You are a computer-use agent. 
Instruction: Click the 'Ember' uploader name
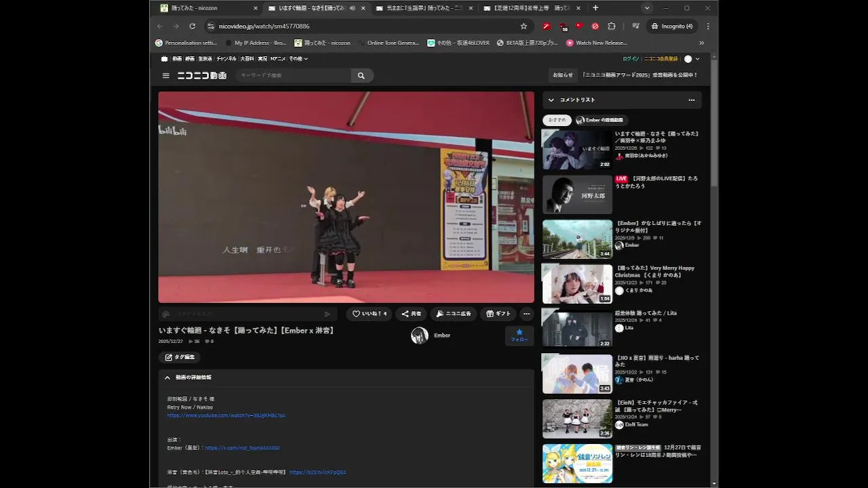(442, 335)
